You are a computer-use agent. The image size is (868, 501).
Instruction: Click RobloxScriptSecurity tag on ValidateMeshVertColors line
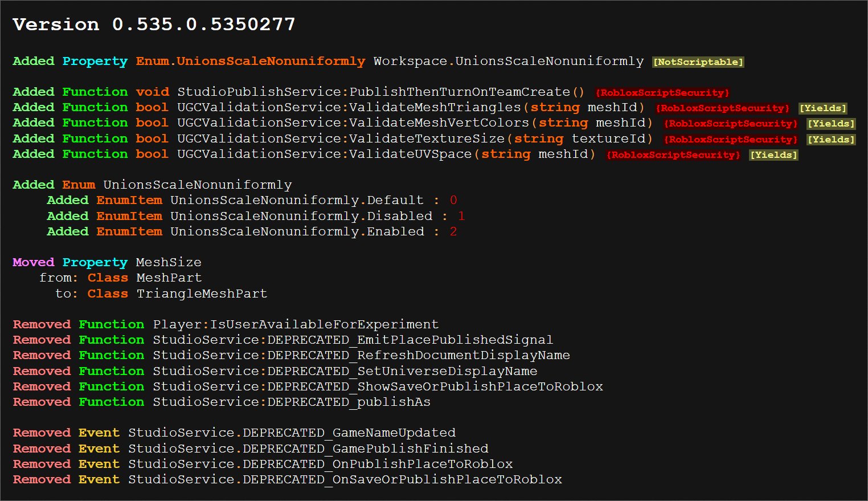(731, 124)
